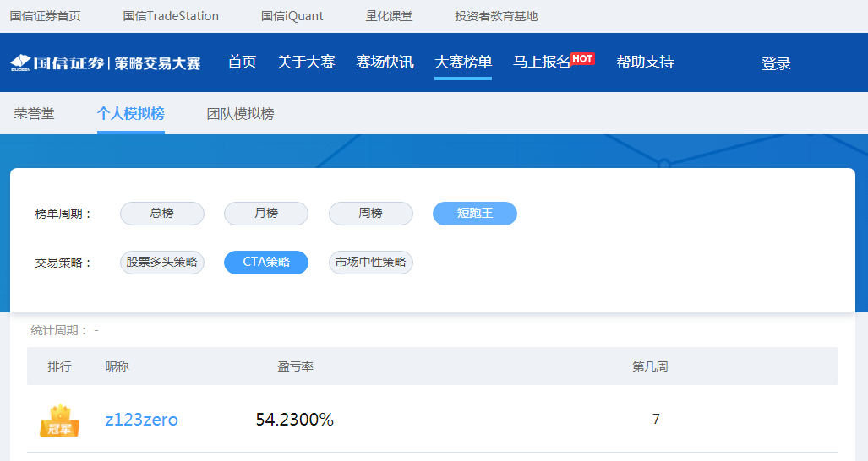Select 短跑王 ranking period
The image size is (868, 461).
tap(475, 214)
